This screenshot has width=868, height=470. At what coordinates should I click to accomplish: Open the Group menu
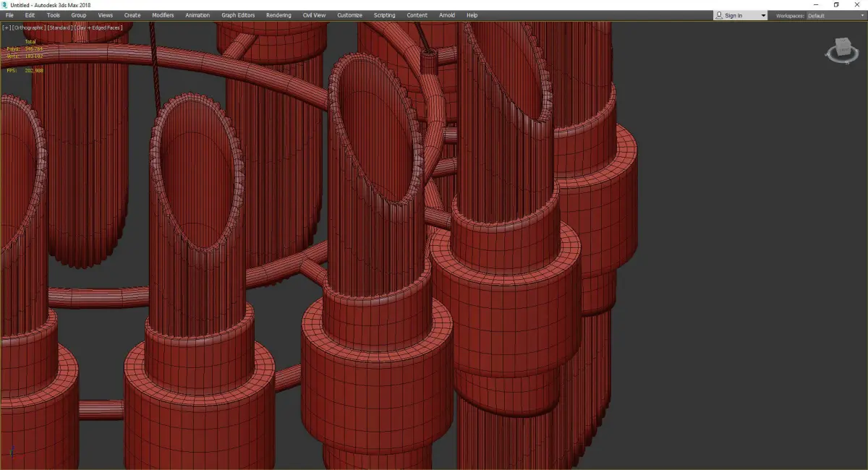click(x=78, y=15)
